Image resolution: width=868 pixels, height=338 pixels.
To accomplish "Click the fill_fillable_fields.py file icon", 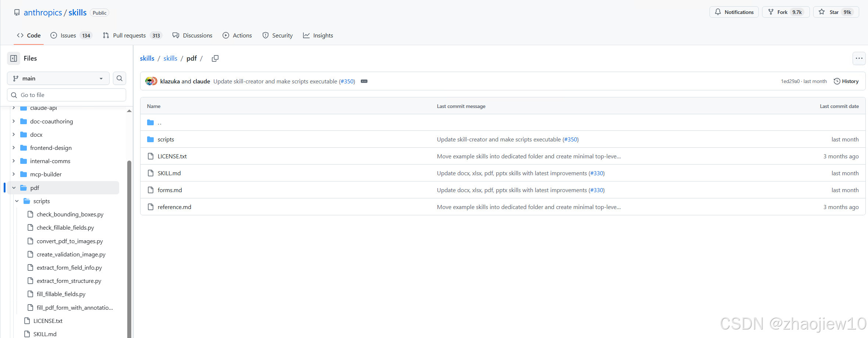I will [x=31, y=294].
